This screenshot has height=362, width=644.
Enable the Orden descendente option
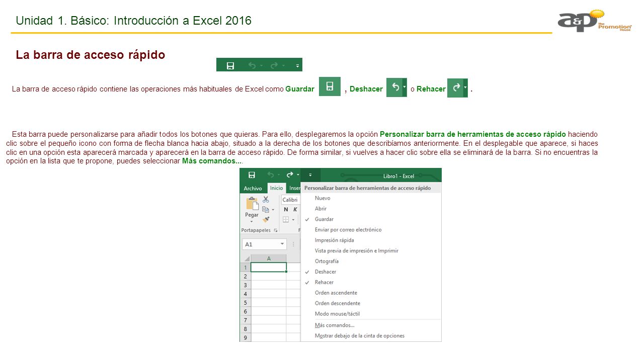tap(371, 304)
